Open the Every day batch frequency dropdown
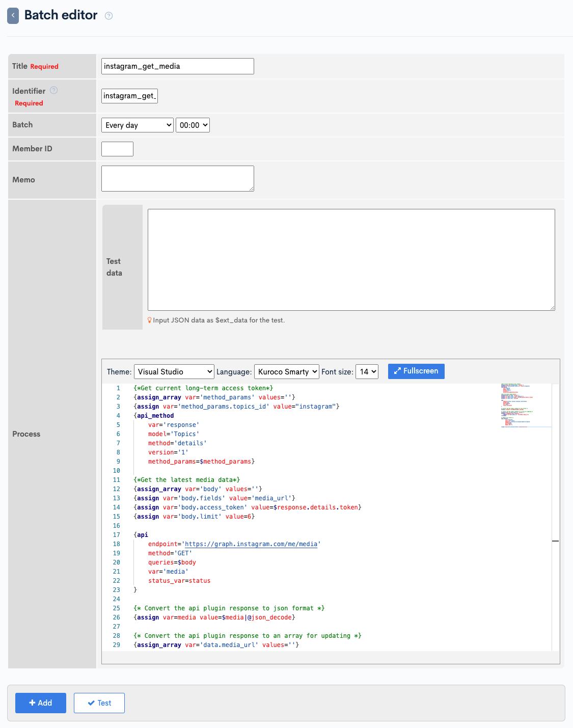The width and height of the screenshot is (573, 728). [137, 125]
